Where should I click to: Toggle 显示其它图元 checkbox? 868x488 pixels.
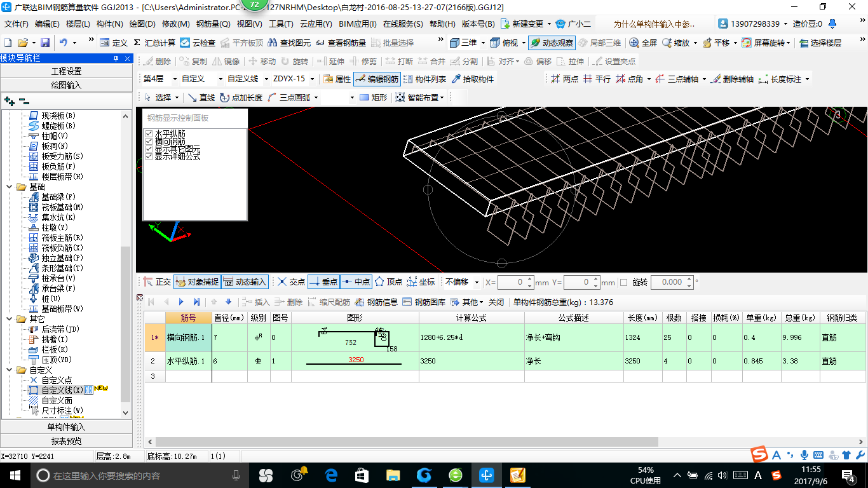click(x=149, y=149)
